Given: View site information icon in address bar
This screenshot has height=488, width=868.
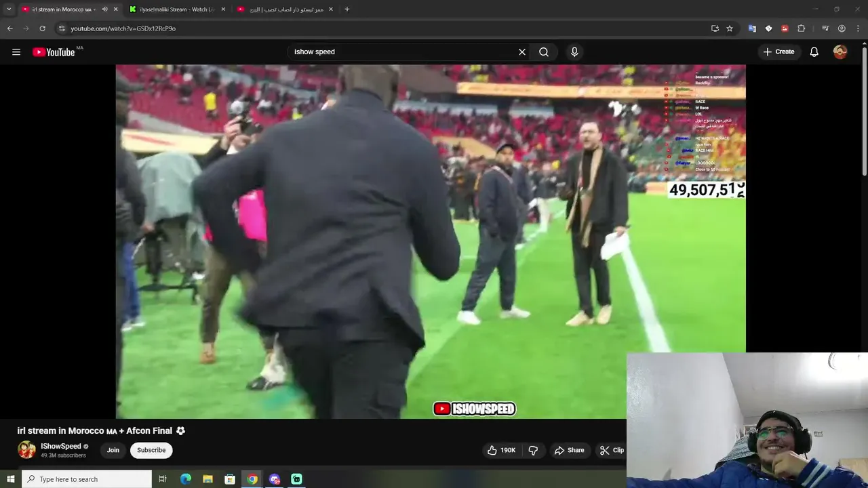Looking at the screenshot, I should click(62, 28).
